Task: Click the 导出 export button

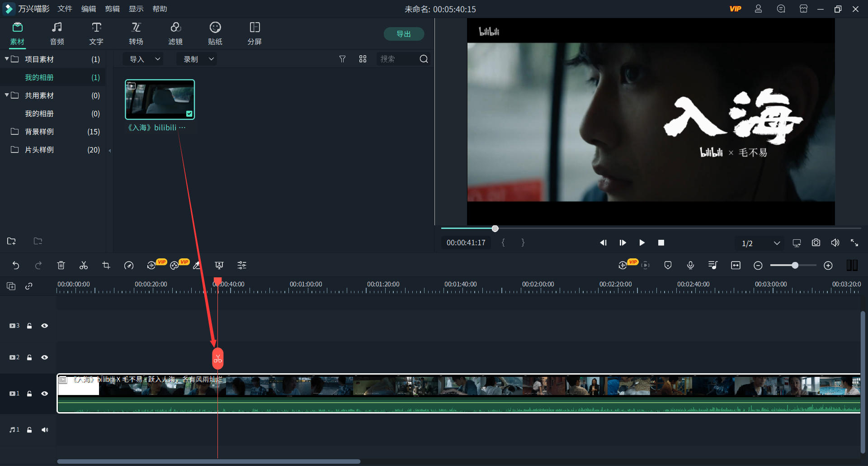Action: 404,34
